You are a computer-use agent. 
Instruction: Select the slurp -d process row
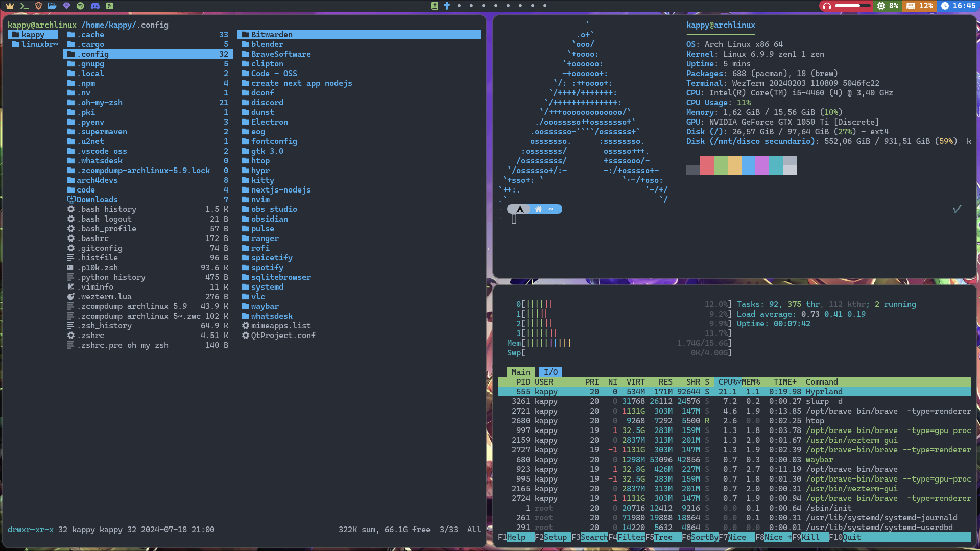tap(734, 401)
